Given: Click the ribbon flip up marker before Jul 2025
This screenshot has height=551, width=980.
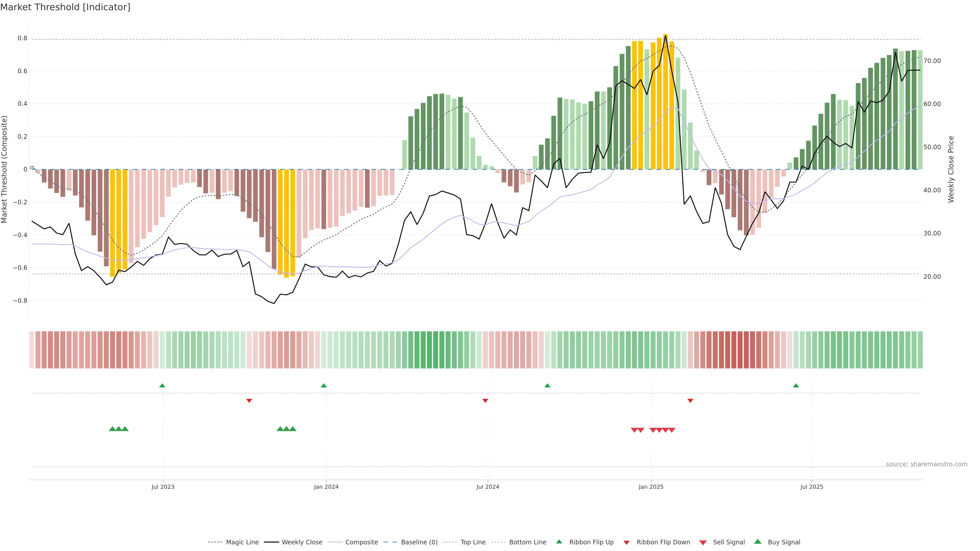Looking at the screenshot, I should click(x=796, y=386).
